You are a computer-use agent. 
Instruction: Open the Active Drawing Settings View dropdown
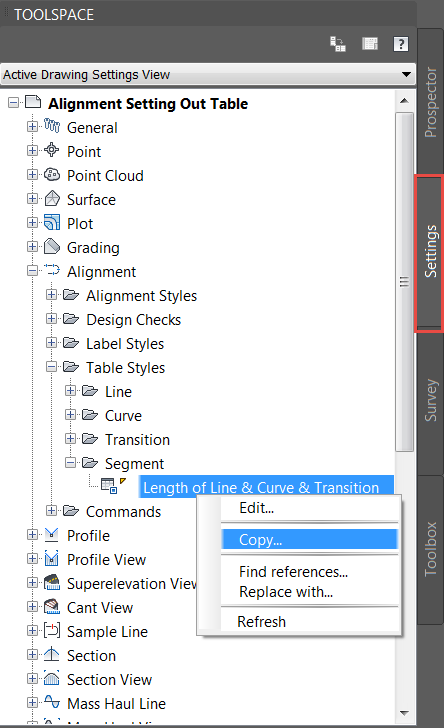(x=208, y=75)
